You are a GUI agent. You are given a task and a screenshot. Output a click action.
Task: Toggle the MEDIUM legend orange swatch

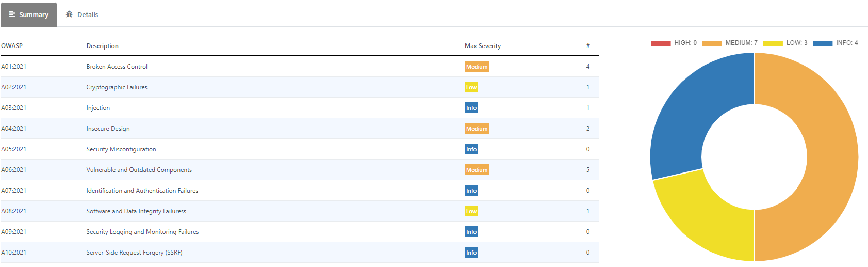(x=712, y=43)
